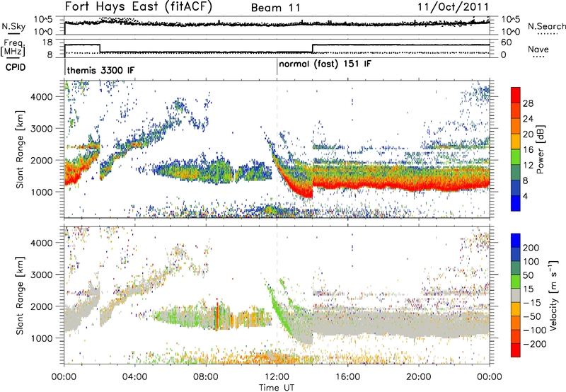The image size is (566, 392).
Task: Click the '04:00' time tick label
Action: pyautogui.click(x=134, y=377)
